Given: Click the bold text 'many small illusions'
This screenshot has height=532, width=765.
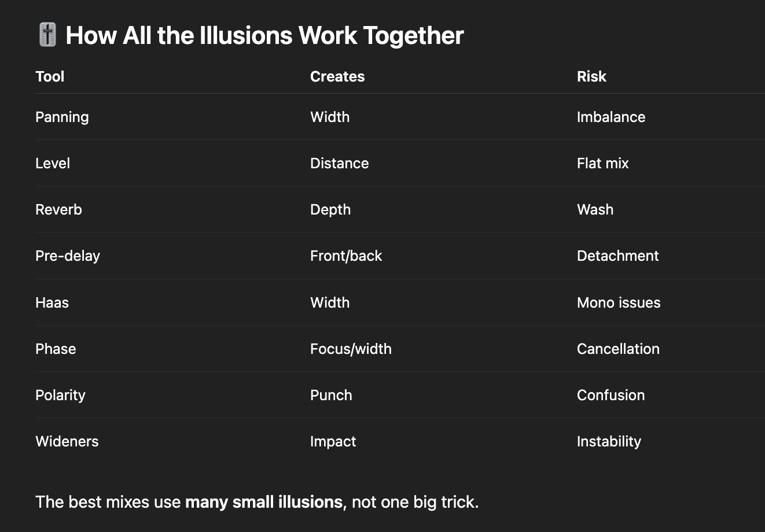Looking at the screenshot, I should point(264,501).
